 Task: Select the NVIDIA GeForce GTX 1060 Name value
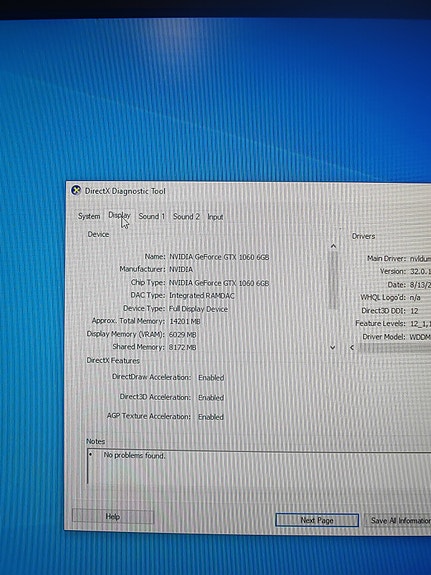pos(219,257)
